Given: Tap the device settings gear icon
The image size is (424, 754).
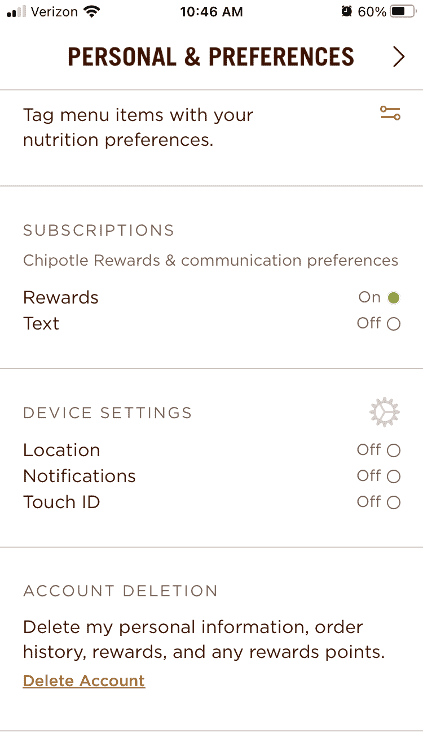Looking at the screenshot, I should coord(385,412).
